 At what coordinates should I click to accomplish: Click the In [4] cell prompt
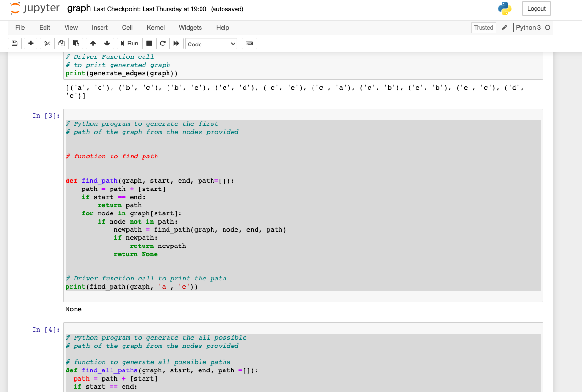(x=46, y=330)
